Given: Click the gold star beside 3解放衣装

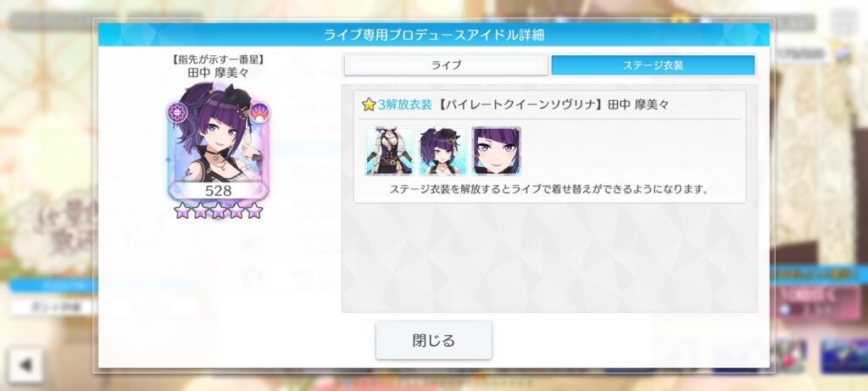Looking at the screenshot, I should 369,104.
